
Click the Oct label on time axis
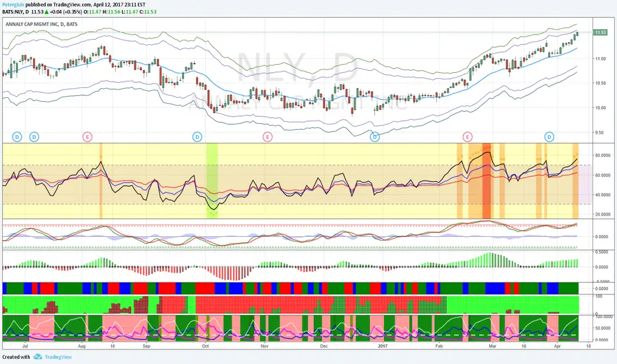pos(205,346)
